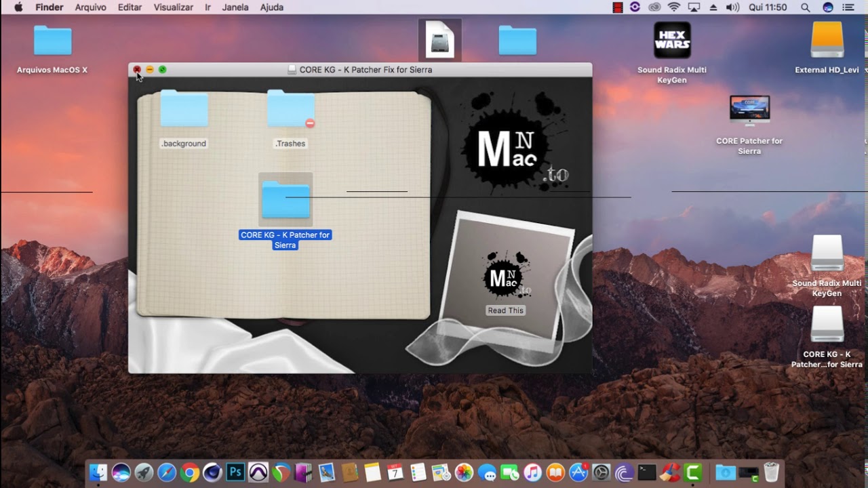Open the Arquivo menu
The height and width of the screenshot is (488, 868).
click(x=90, y=7)
